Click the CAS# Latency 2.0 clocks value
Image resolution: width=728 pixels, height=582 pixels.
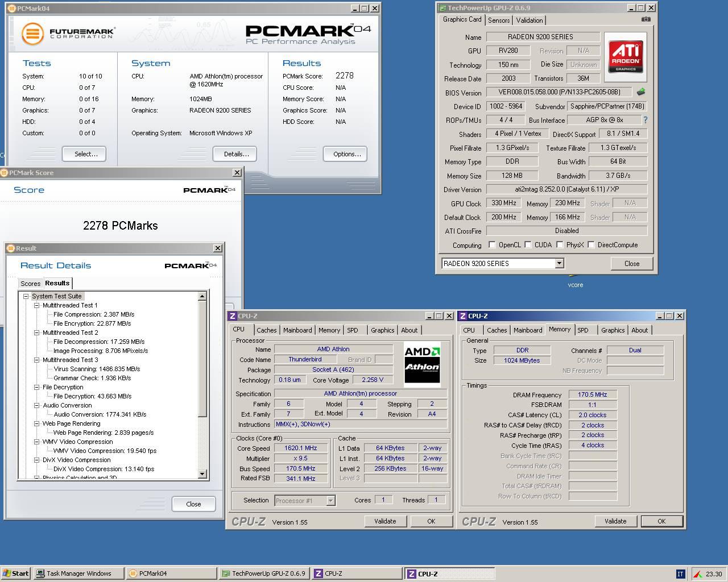(x=593, y=415)
